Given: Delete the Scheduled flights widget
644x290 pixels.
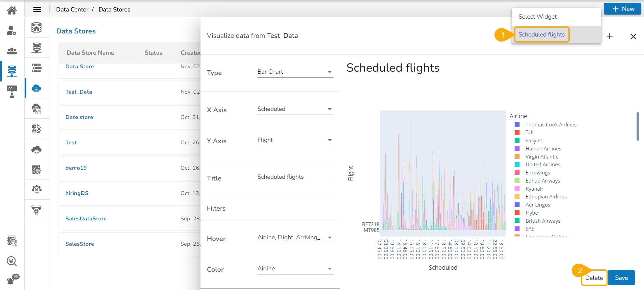Looking at the screenshot, I should coord(594,278).
